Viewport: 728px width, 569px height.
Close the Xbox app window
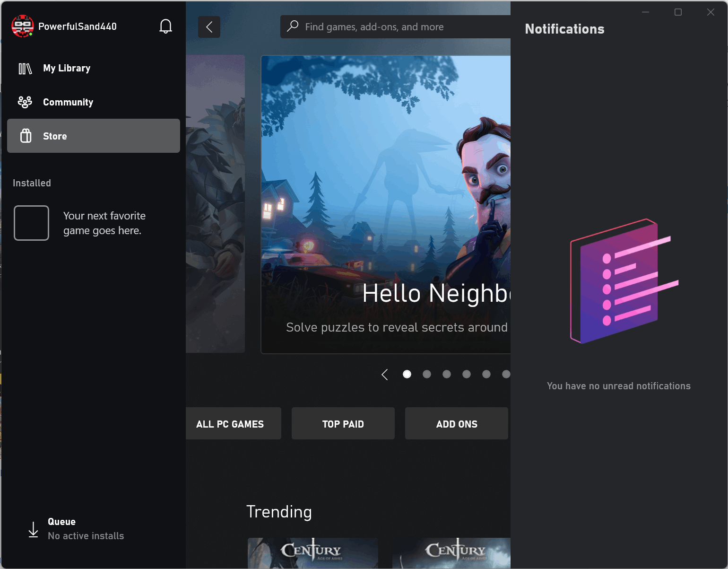[x=711, y=12]
